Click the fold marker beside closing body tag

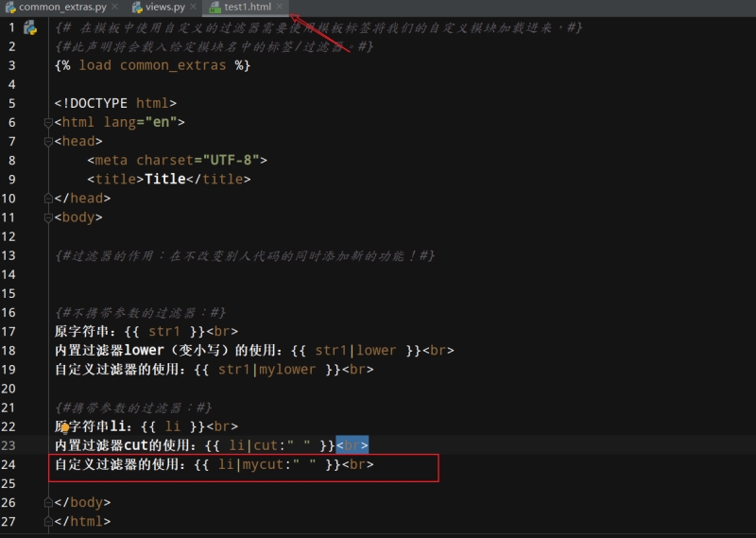coord(48,502)
